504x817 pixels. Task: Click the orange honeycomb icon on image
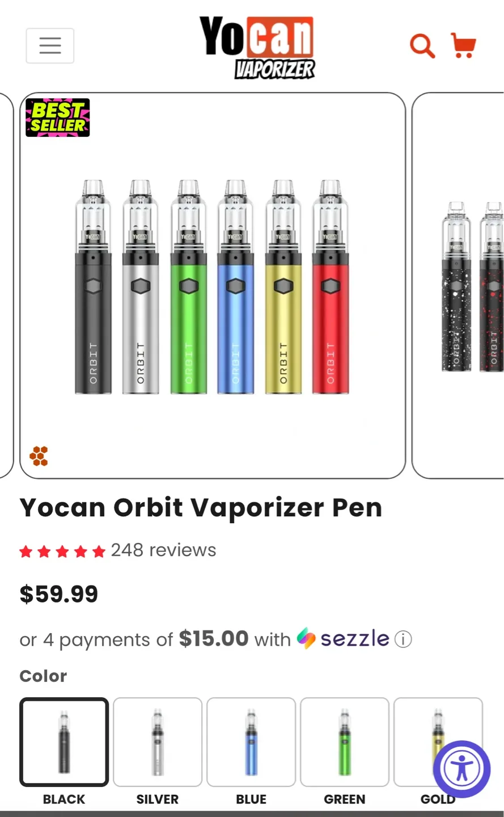coord(39,456)
